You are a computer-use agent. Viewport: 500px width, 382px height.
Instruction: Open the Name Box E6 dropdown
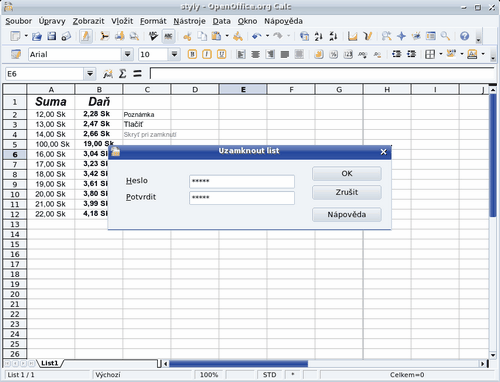coord(90,74)
